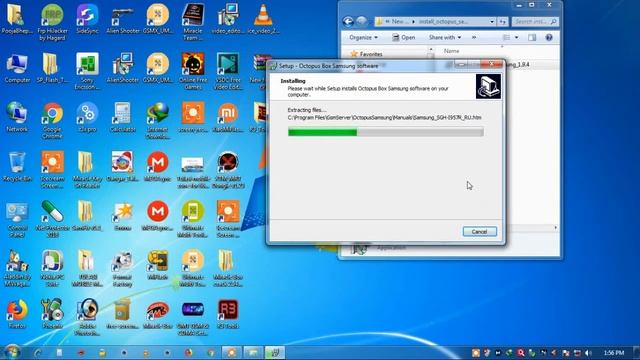Screen dimensions: 640x360
Task: Show more Explorer toolbar commands via chevron
Action: click(x=474, y=38)
